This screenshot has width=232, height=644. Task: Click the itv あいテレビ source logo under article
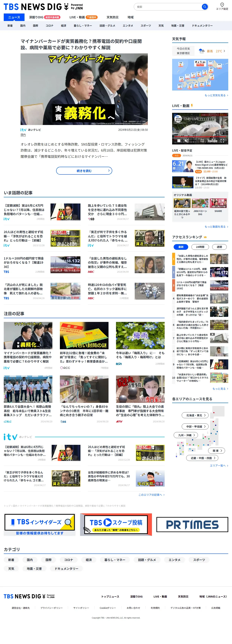pos(31,130)
